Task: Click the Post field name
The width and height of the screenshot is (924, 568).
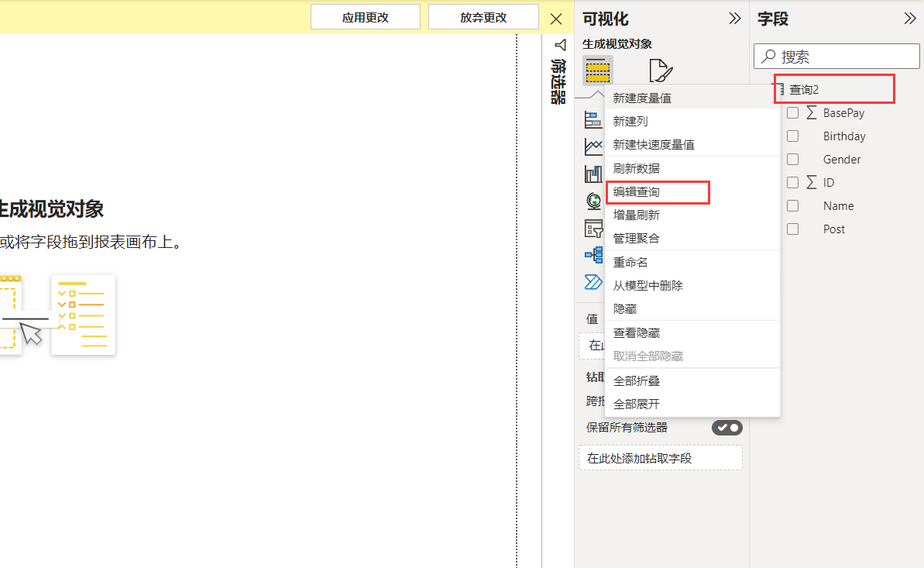Action: [834, 229]
